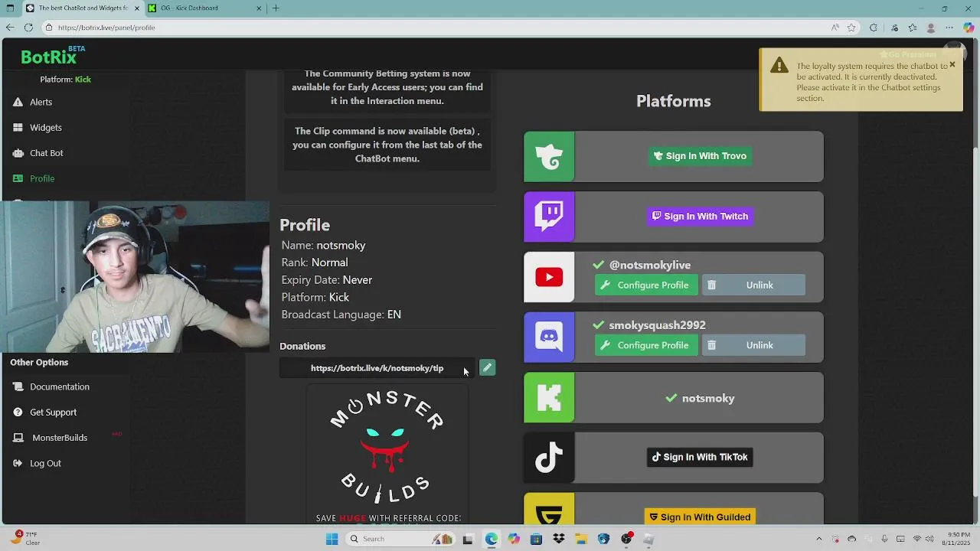980x551 pixels.
Task: Click the YouTube platform logo tile
Action: (549, 277)
